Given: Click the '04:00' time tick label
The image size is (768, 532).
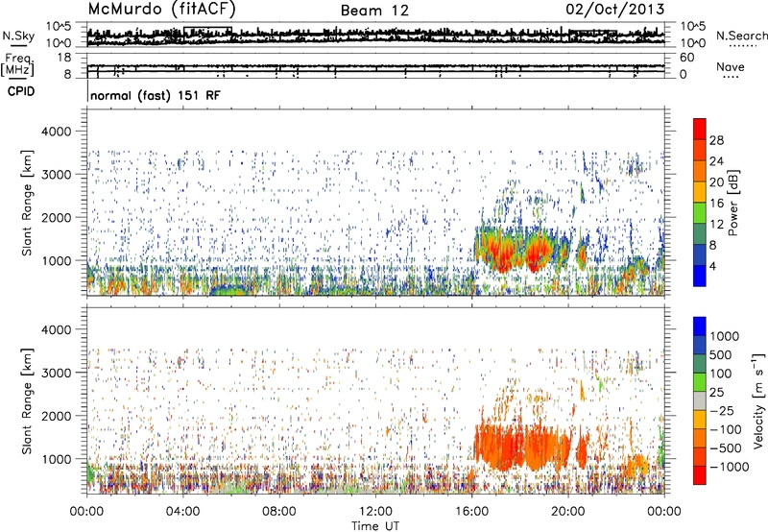Looking at the screenshot, I should [x=182, y=512].
